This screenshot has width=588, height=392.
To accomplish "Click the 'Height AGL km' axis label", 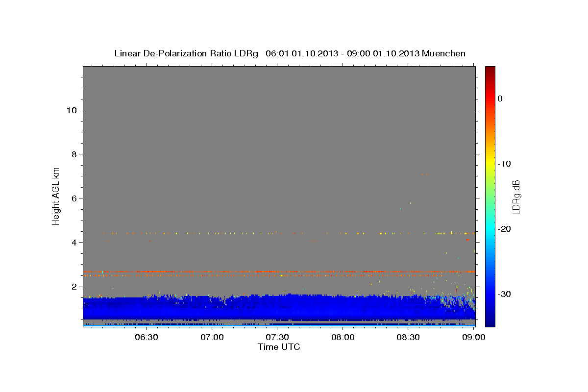I will tap(56, 197).
